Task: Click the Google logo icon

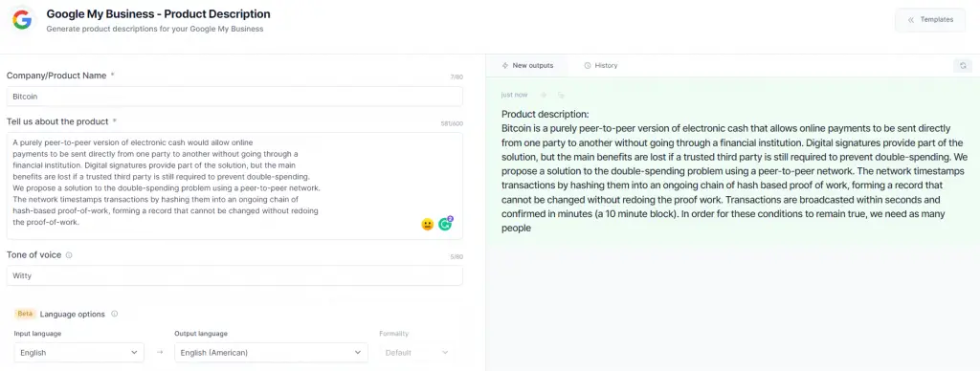Action: click(22, 20)
